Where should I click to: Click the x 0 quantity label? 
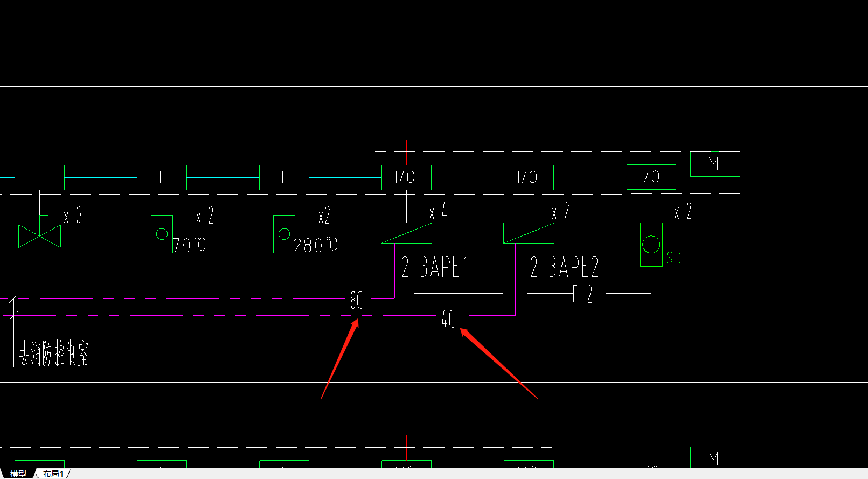(x=73, y=216)
